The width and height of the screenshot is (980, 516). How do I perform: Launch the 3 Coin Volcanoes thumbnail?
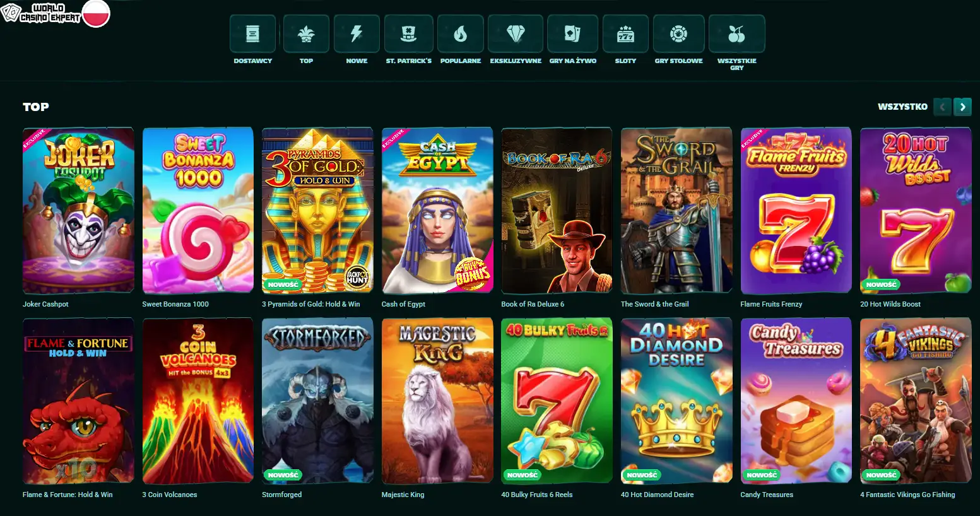coord(198,401)
